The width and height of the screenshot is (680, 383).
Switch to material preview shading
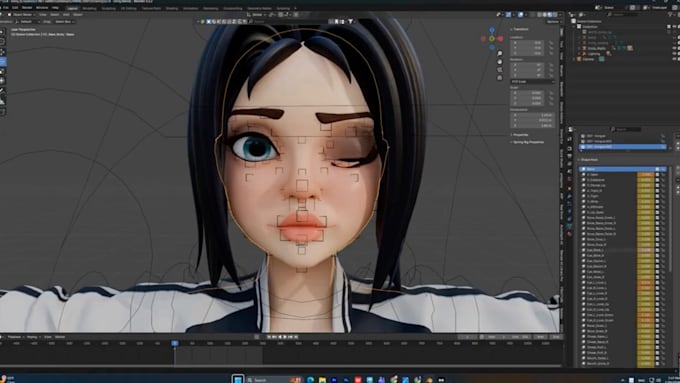(x=550, y=15)
